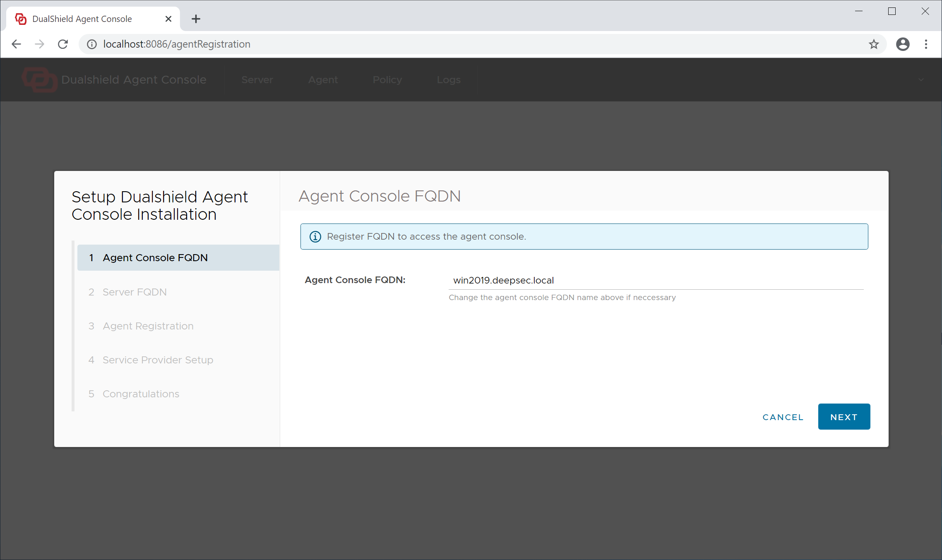The width and height of the screenshot is (942, 560).
Task: Open the Server menu
Action: pos(257,79)
